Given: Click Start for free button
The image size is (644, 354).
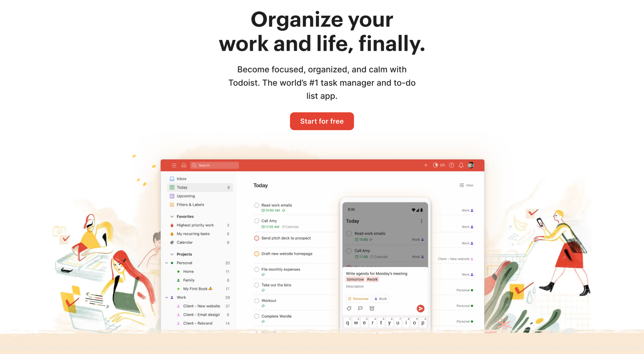Looking at the screenshot, I should point(322,121).
